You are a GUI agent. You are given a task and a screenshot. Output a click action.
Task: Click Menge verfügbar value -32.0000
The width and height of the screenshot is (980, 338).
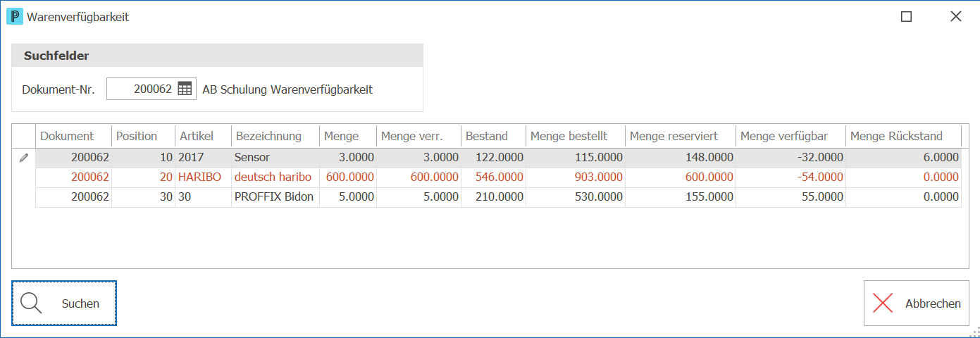tap(791, 158)
